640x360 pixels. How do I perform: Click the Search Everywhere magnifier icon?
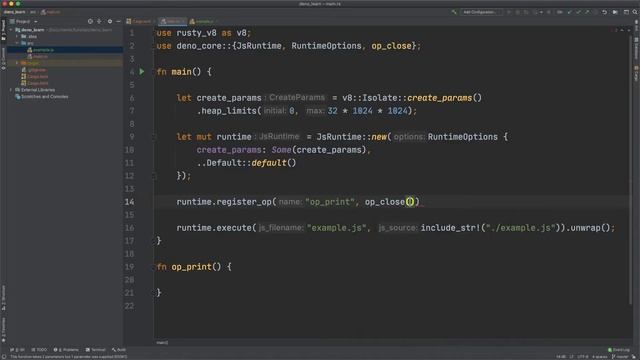[x=635, y=12]
